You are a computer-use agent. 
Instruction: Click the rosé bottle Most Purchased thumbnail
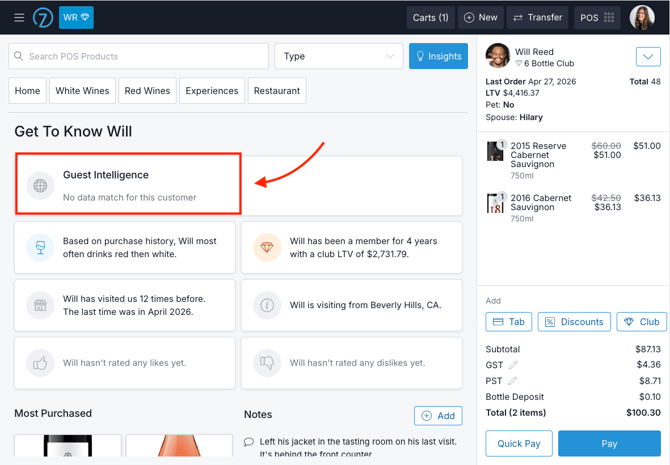(x=179, y=445)
